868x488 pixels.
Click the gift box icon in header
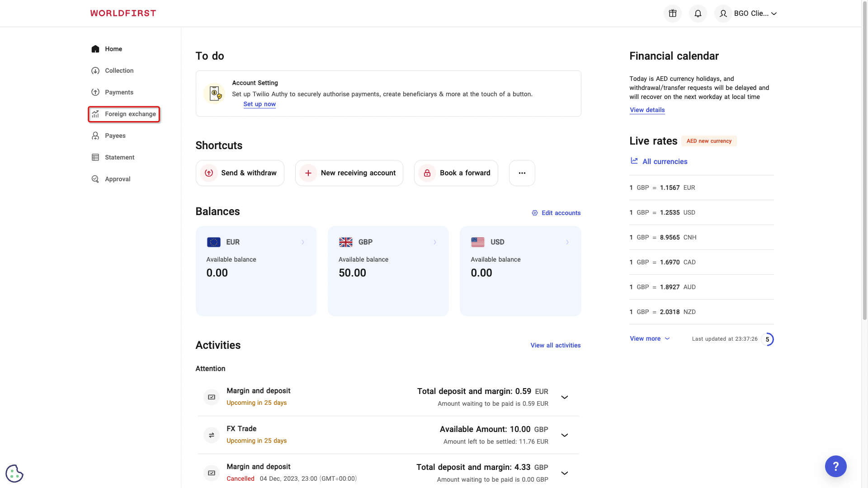pyautogui.click(x=672, y=14)
